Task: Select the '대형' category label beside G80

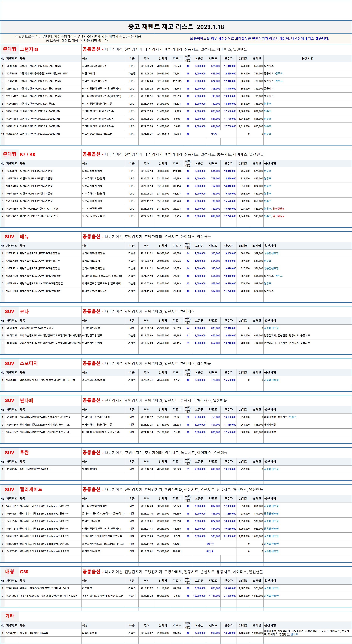Action: 10,571
